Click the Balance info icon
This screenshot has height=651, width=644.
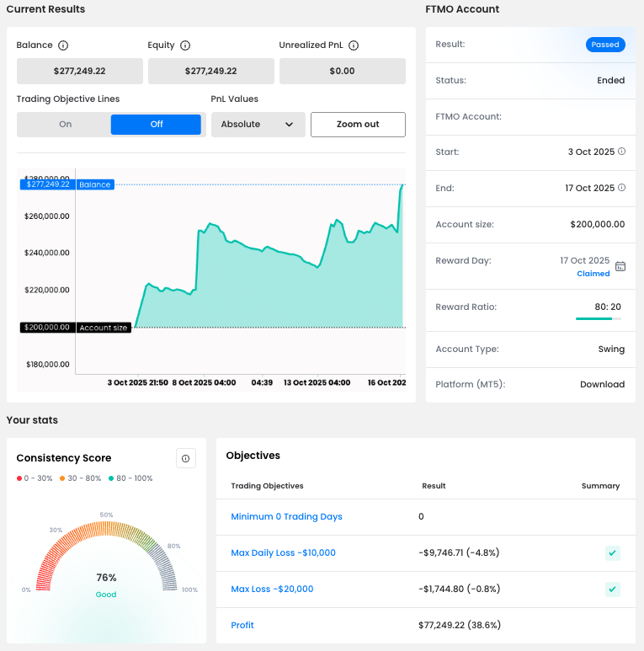pos(63,45)
